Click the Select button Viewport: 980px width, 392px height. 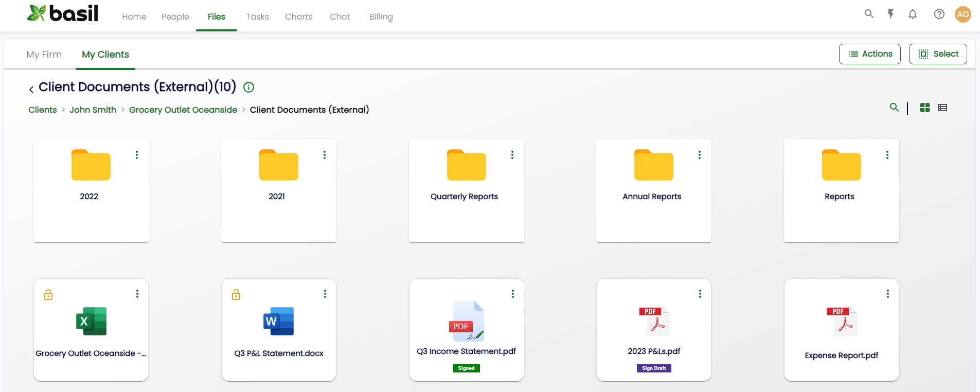click(x=937, y=54)
